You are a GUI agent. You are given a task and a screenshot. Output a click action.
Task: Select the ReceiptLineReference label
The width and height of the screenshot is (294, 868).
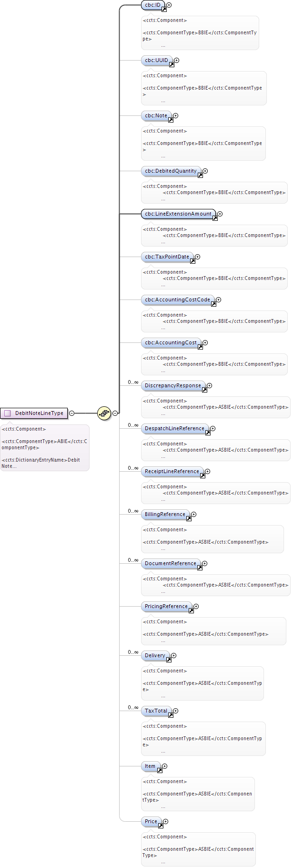(x=172, y=471)
